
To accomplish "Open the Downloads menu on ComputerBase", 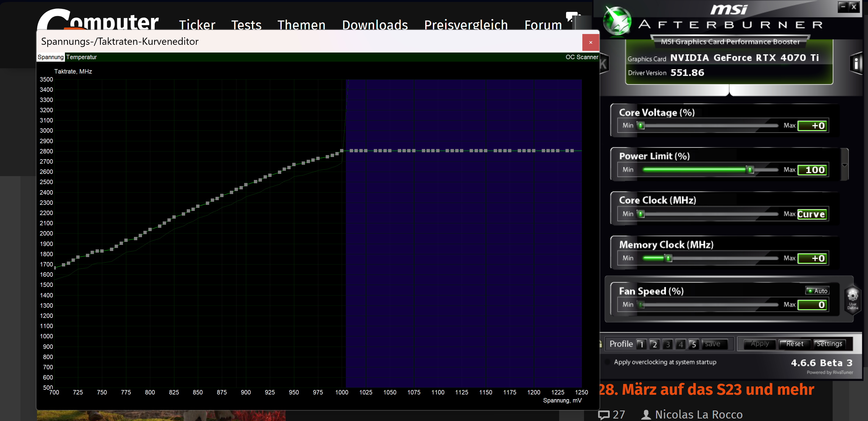I will pos(375,25).
